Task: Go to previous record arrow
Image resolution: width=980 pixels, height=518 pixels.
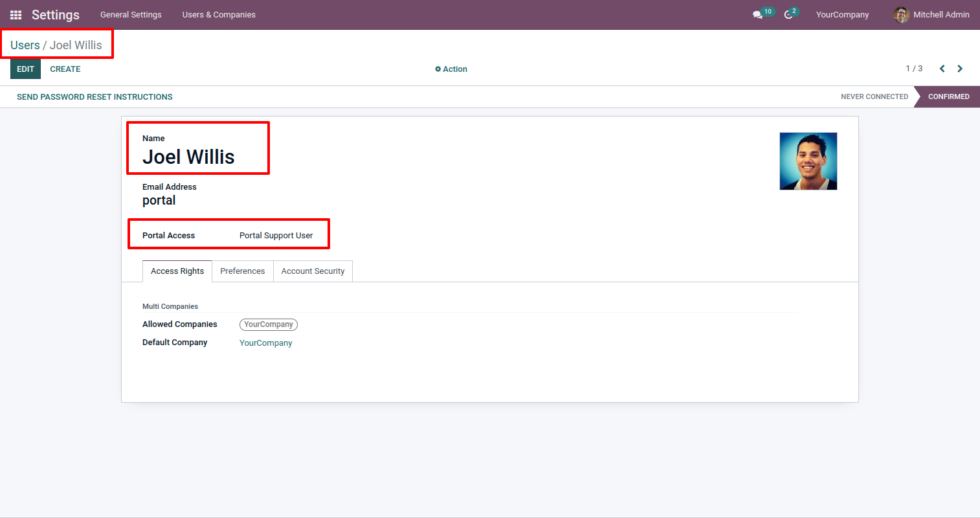Action: tap(942, 69)
